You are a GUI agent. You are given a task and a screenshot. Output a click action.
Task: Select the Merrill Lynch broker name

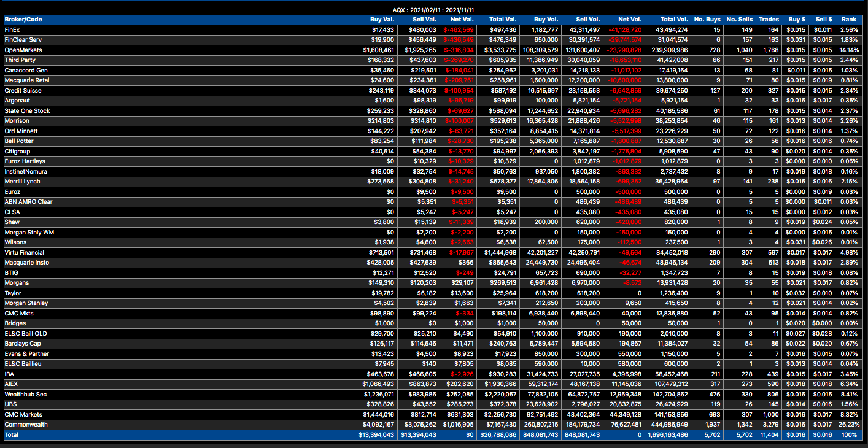click(22, 182)
